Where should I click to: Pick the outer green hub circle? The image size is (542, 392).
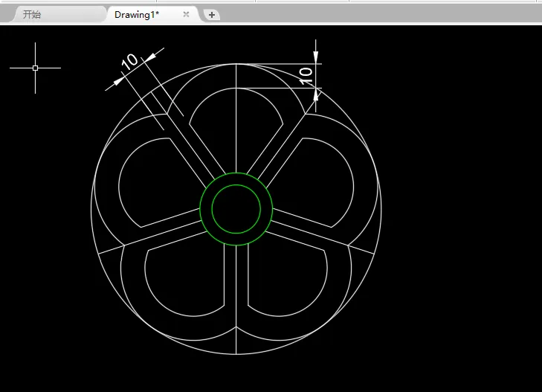coord(236,173)
